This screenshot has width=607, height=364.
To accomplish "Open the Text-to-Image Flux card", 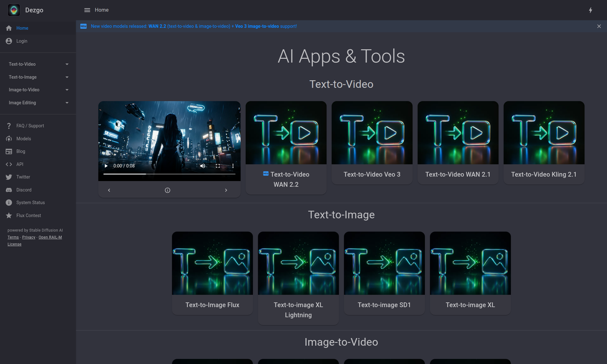I will tap(212, 273).
